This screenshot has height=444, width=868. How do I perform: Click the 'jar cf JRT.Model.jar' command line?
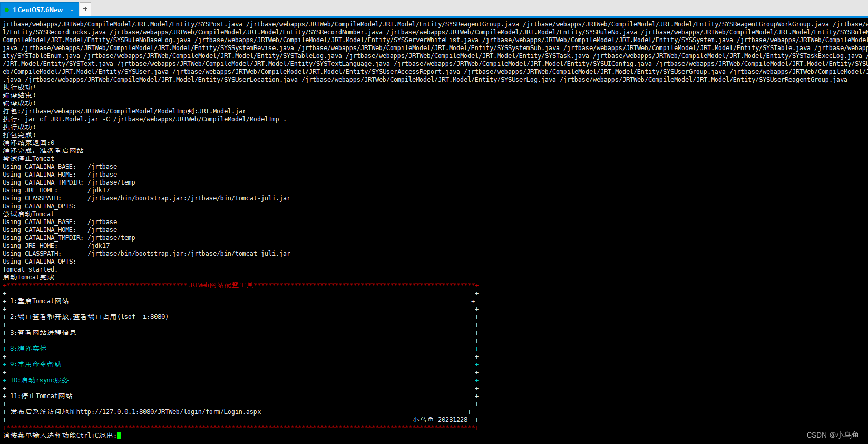[144, 119]
